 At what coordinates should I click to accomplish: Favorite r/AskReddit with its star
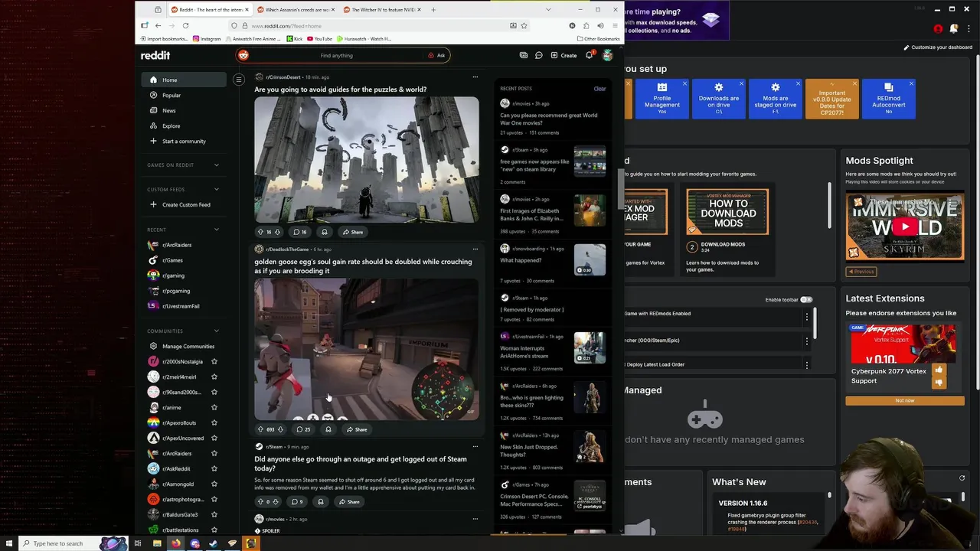pyautogui.click(x=214, y=468)
